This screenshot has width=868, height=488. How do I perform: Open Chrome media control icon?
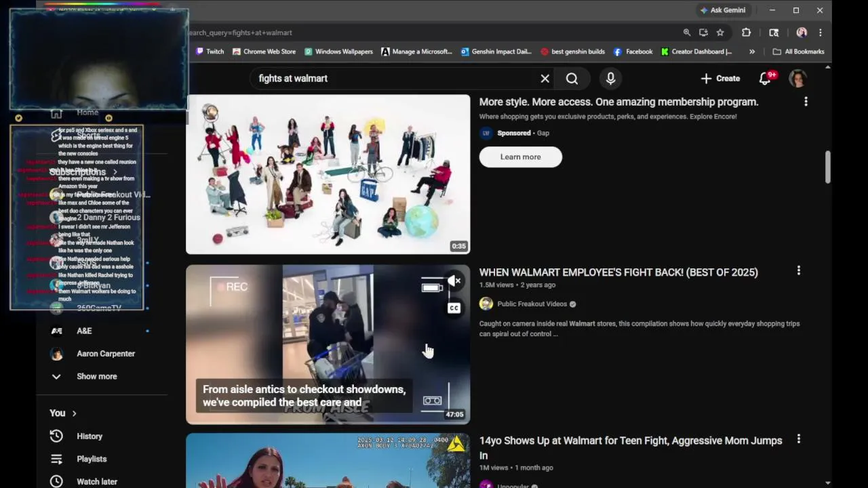pos(774,33)
